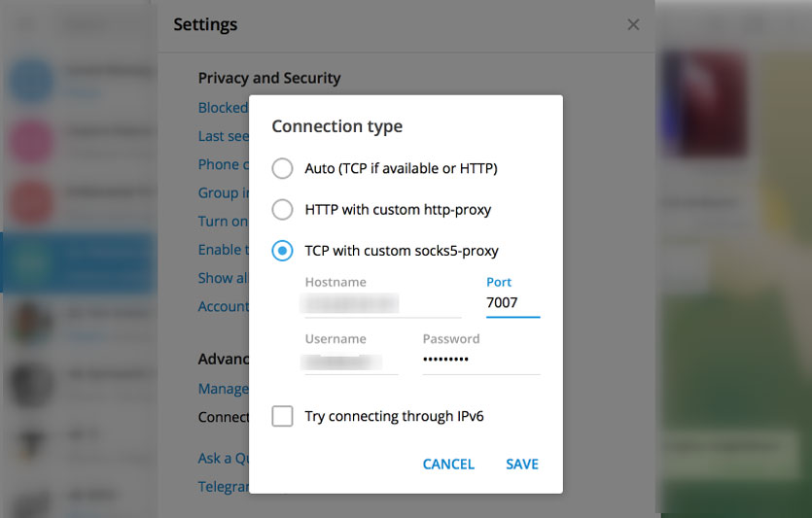Cancel the connection type dialog

tap(448, 465)
